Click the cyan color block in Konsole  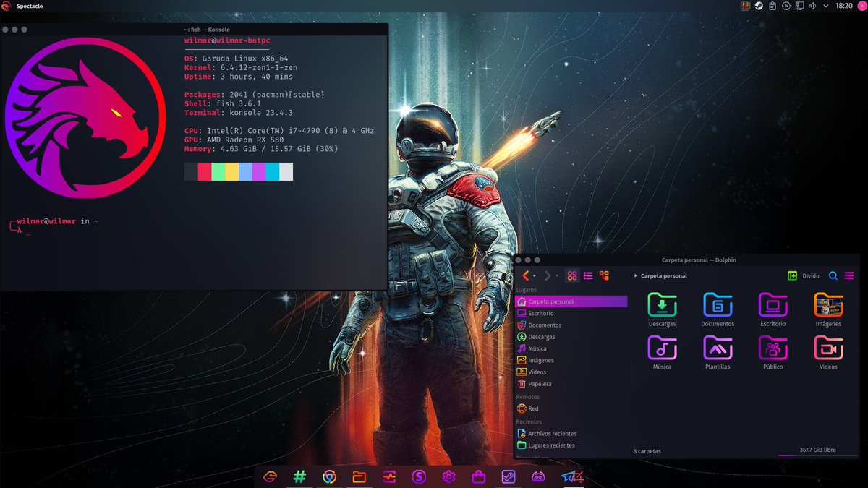(273, 172)
